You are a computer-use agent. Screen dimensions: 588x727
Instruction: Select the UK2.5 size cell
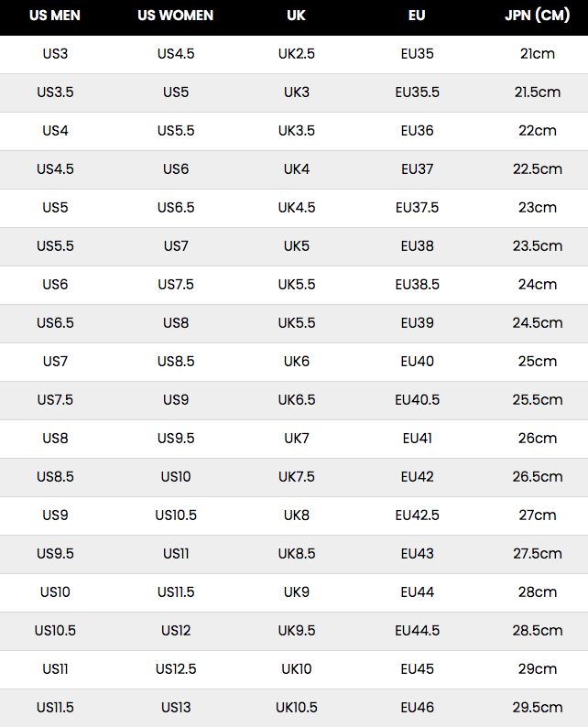click(x=296, y=54)
